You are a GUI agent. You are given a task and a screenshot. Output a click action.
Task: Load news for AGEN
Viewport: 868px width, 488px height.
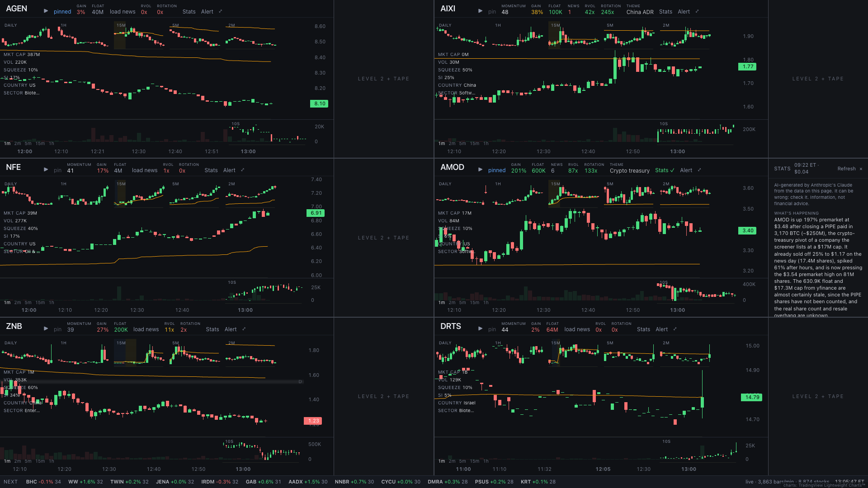pyautogui.click(x=123, y=12)
